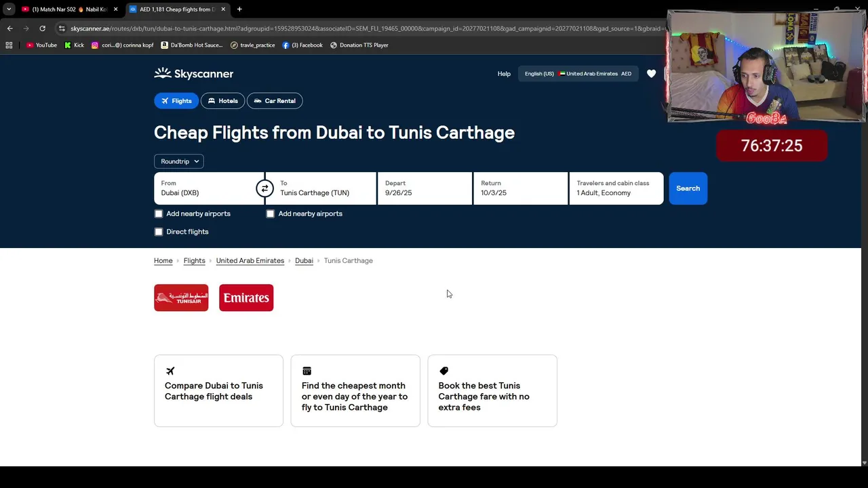Edit the From field Dubai (DXB)

pyautogui.click(x=209, y=188)
